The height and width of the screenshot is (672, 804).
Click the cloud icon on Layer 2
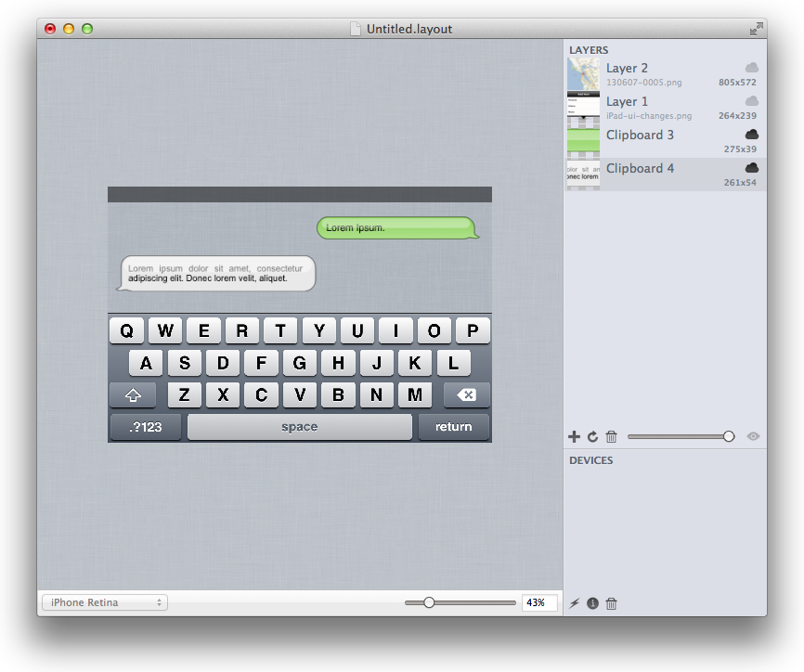point(752,68)
